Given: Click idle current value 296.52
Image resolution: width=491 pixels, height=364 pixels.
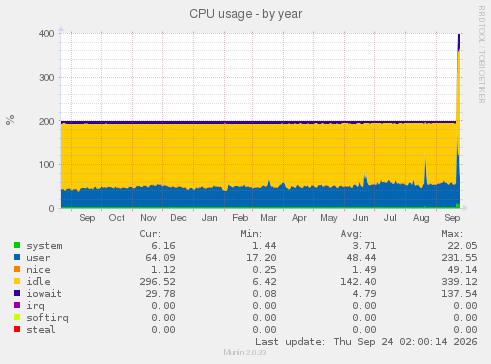Looking at the screenshot, I should (x=157, y=282).
